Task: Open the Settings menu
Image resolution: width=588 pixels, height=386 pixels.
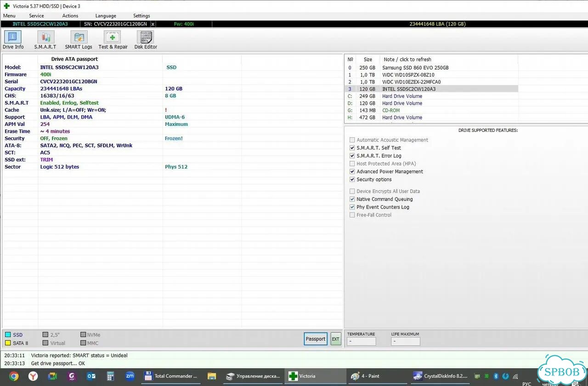Action: coord(141,16)
